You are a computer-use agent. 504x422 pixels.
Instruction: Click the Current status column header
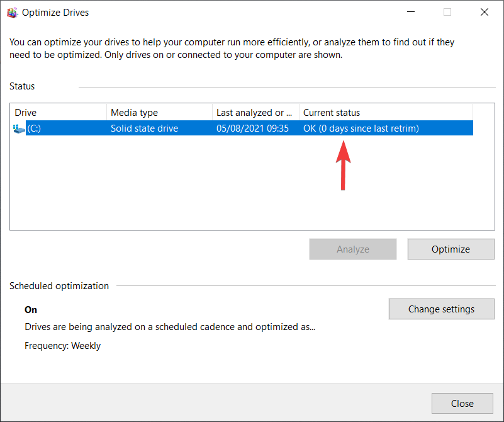(x=386, y=113)
